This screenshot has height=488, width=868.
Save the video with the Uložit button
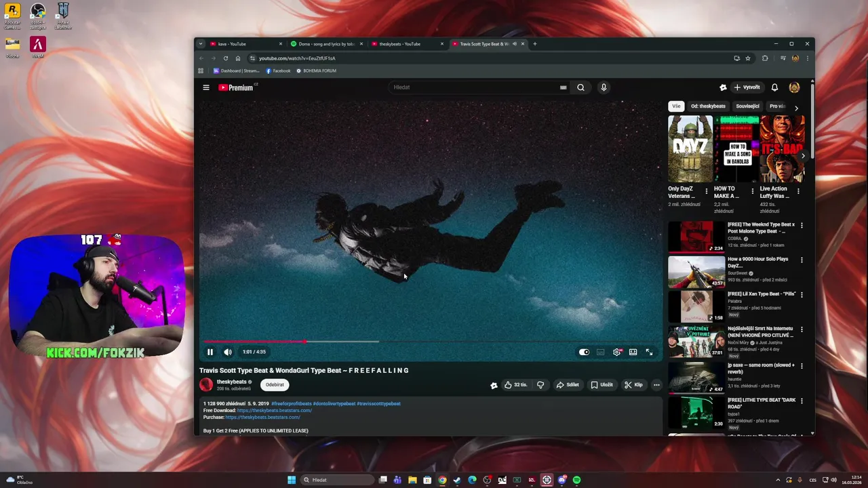pos(601,385)
